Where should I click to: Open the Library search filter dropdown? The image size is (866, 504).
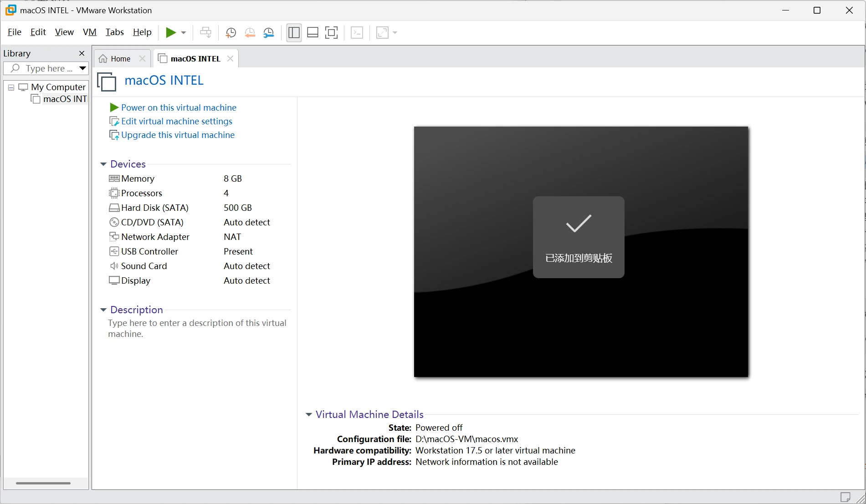tap(82, 68)
